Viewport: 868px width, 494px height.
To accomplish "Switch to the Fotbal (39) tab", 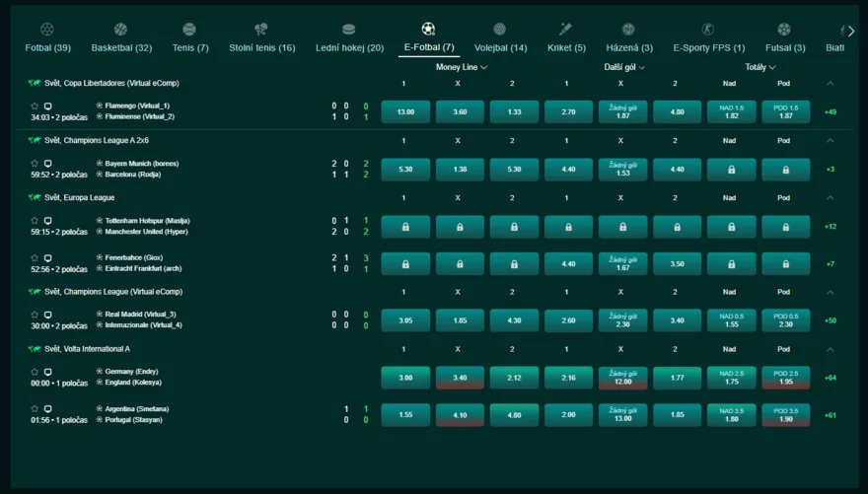I will click(47, 47).
